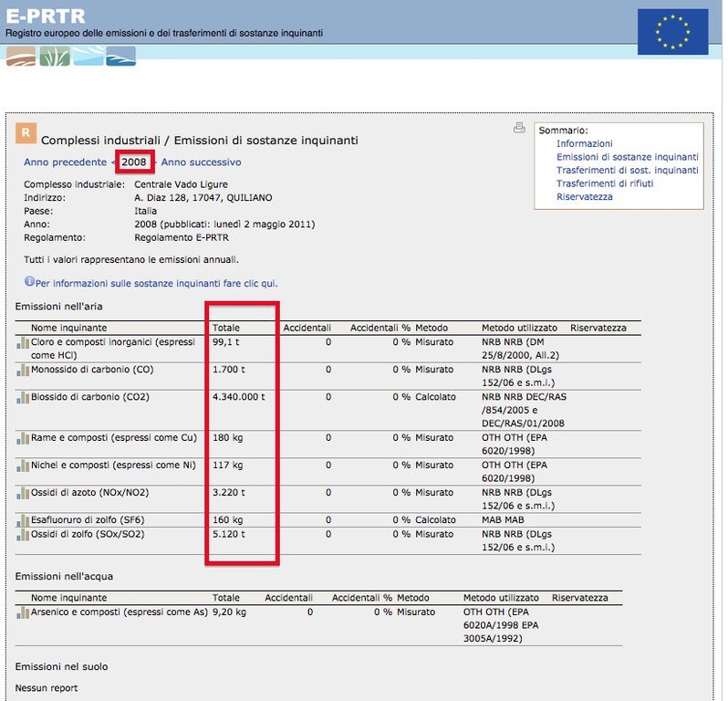Click chart icon beside Esafluoruro di zolfo
728x701 pixels.
tap(22, 520)
